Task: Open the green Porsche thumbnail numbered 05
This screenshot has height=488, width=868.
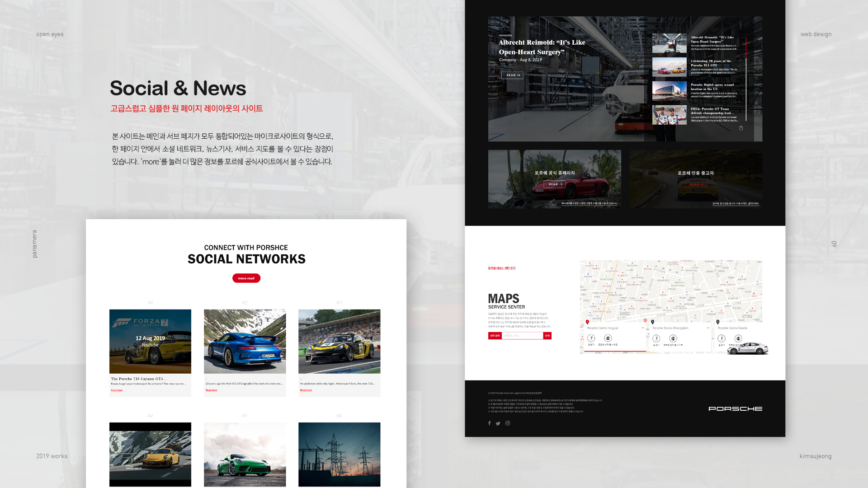Action: click(x=245, y=455)
